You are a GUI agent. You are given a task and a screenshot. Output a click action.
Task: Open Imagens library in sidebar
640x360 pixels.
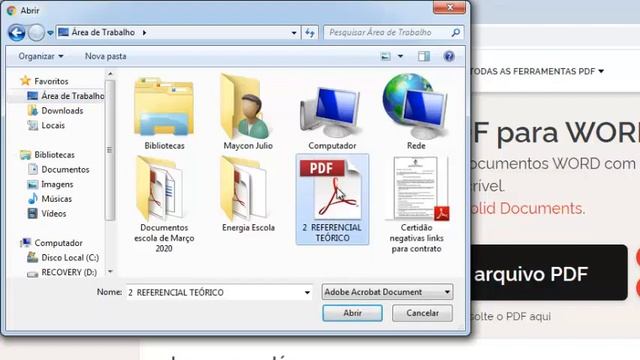point(50,184)
